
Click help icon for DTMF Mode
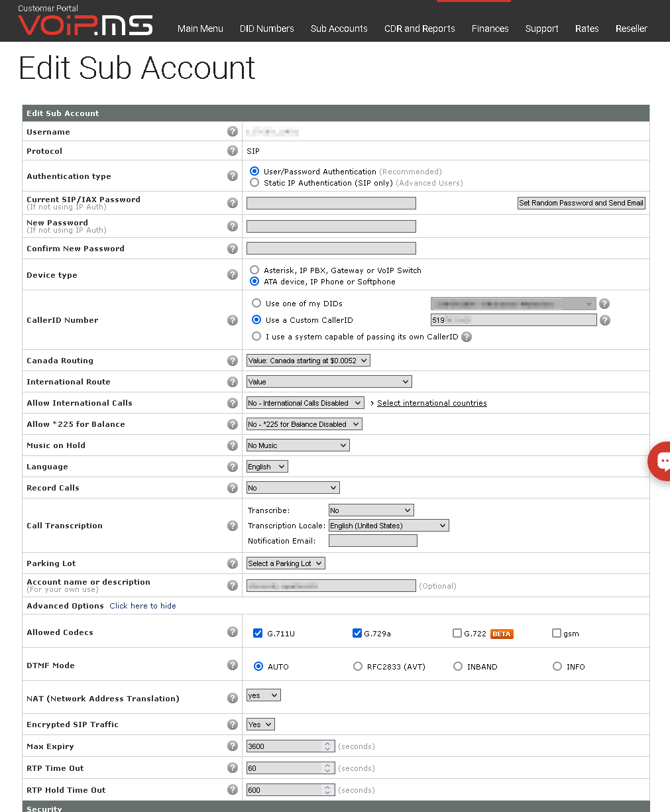point(232,665)
